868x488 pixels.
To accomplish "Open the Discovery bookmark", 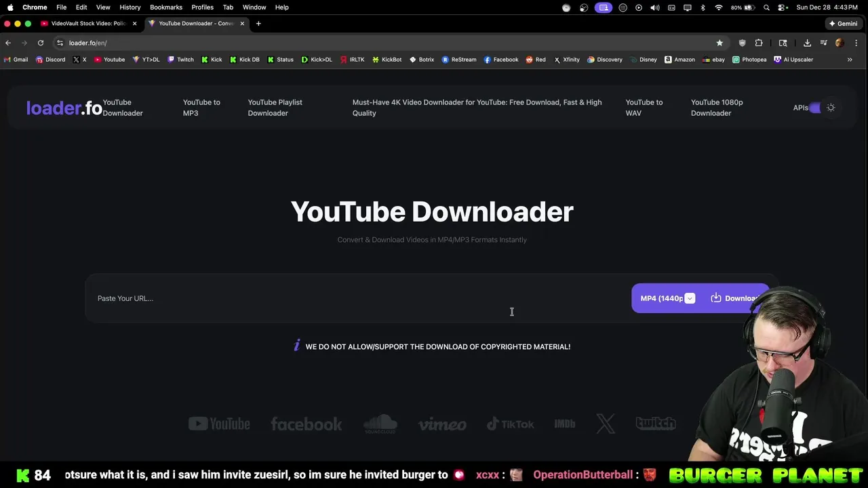I will (605, 60).
